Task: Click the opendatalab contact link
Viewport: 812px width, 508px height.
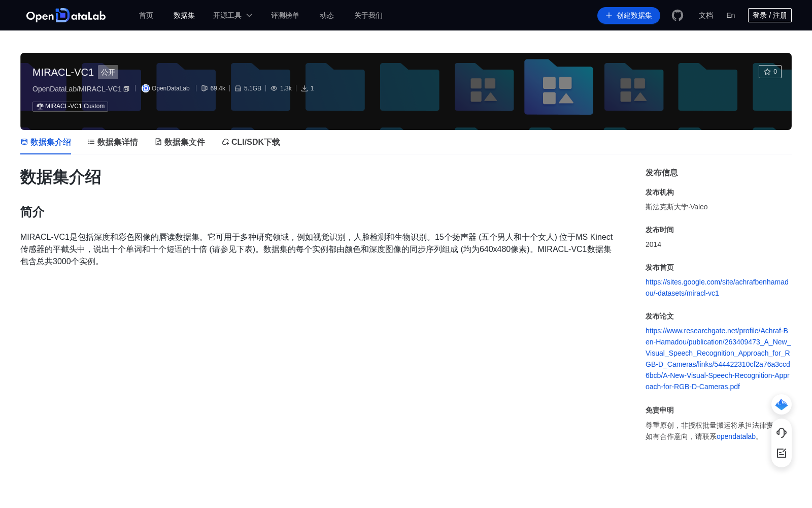Action: (736, 436)
